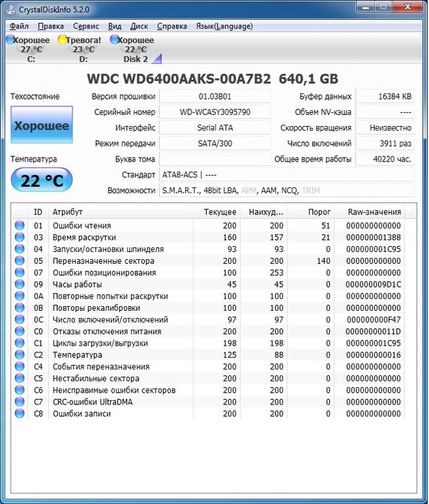Click status orb for 07 Ошибки позиционирования
This screenshot has height=504, width=429.
tap(20, 272)
